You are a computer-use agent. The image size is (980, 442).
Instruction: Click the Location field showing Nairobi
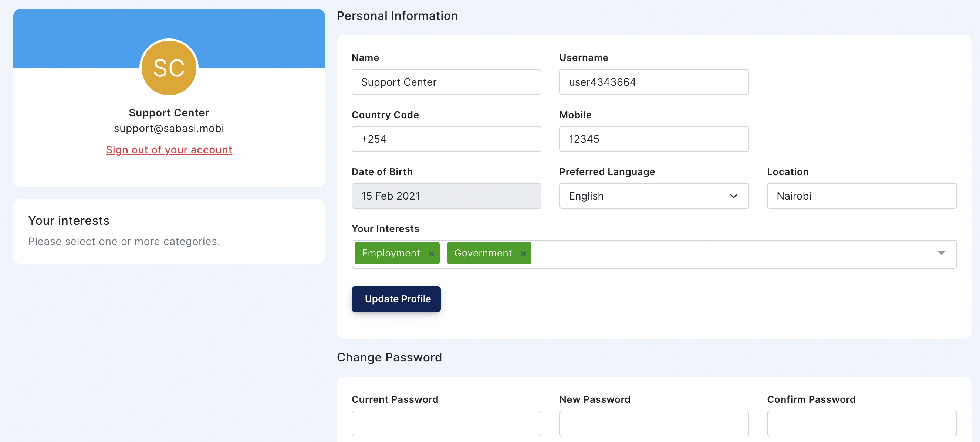(862, 196)
